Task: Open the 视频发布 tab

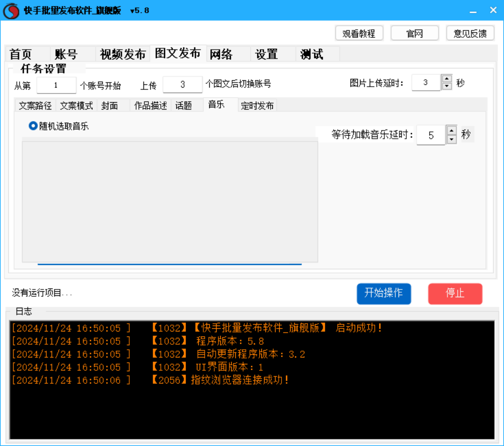Action: (123, 54)
